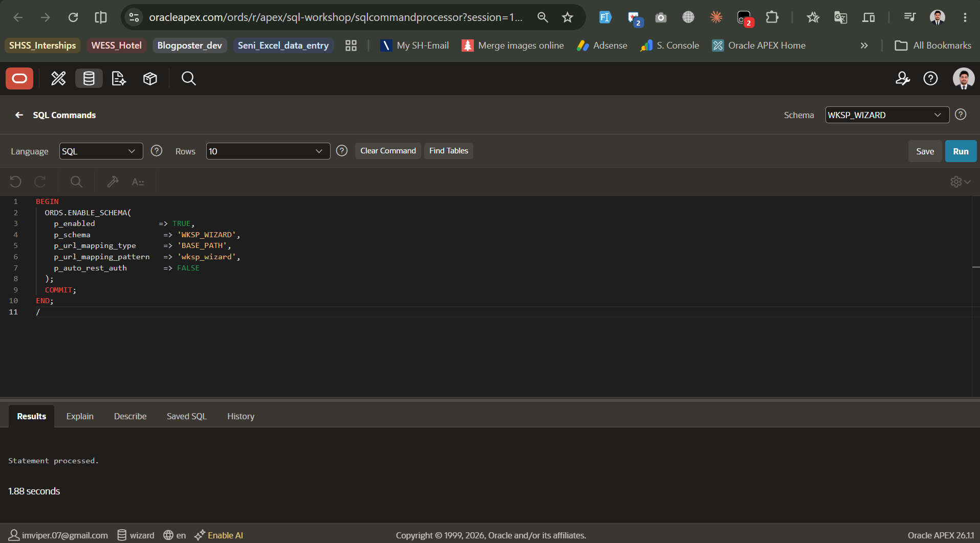Open SHSS_Interships bookmark folder
Screen dimensions: 980x543
(42, 46)
